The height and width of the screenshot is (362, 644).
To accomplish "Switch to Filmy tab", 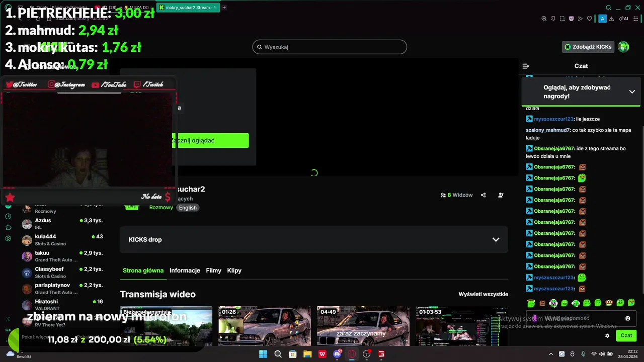I will (214, 270).
